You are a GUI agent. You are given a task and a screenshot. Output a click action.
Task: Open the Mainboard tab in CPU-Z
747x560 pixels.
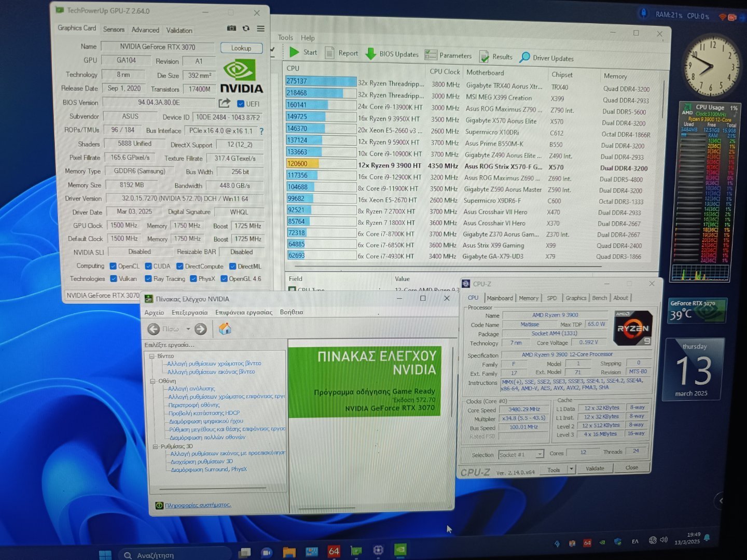pos(500,298)
